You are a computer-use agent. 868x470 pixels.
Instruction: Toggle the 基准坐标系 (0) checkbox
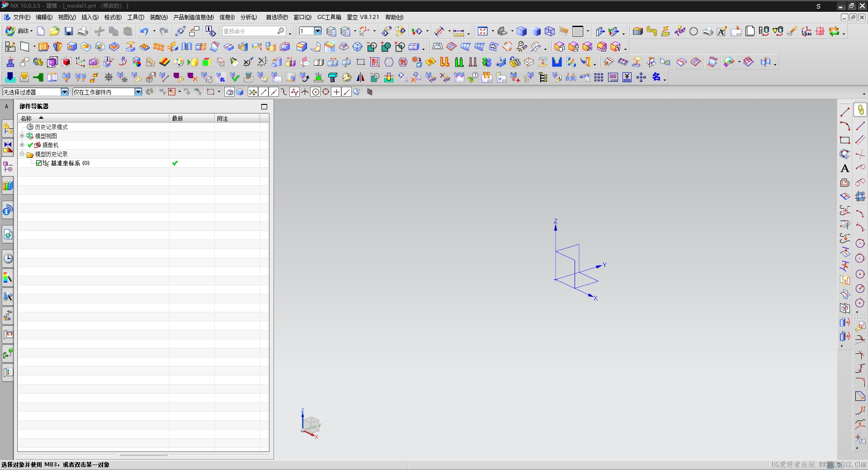[x=39, y=163]
